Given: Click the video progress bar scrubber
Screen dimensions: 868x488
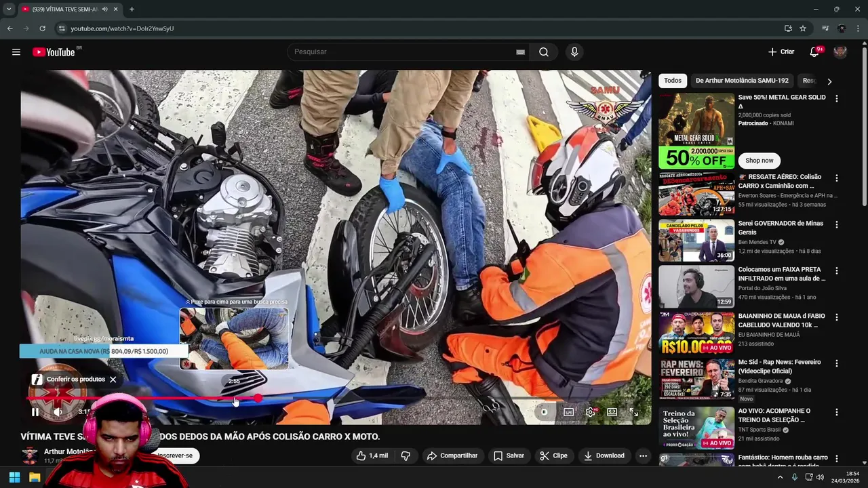Looking at the screenshot, I should click(258, 399).
